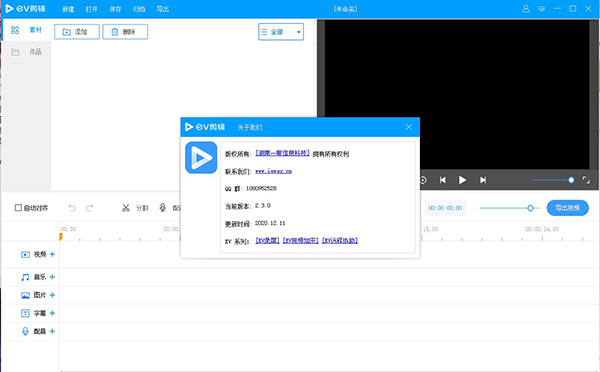Click the 导出视频 export video button
This screenshot has width=600, height=372.
(567, 208)
